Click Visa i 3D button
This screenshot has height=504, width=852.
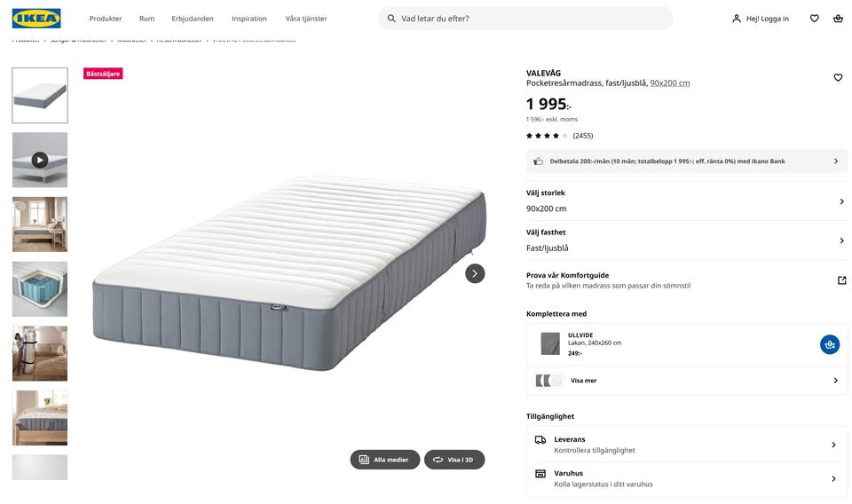(454, 460)
